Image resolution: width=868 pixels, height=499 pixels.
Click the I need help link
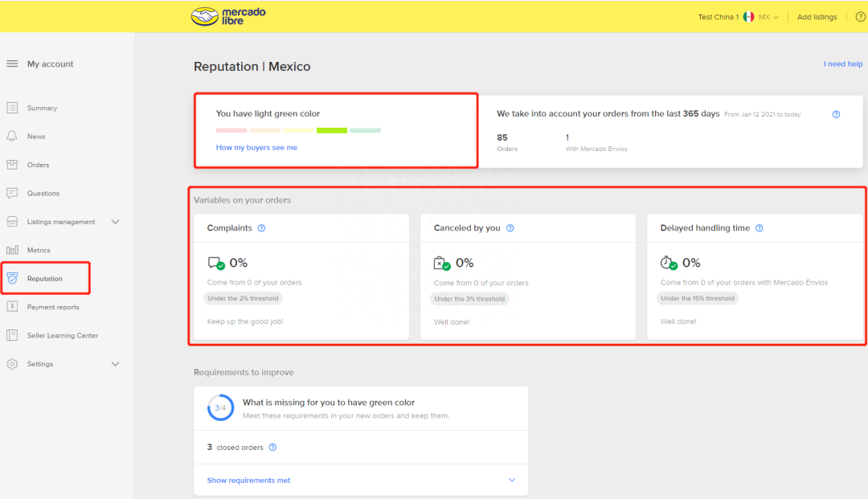842,64
